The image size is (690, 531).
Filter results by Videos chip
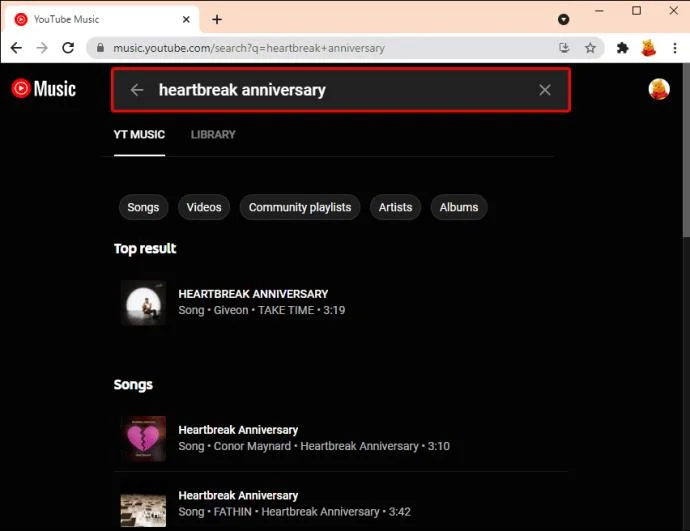[204, 207]
